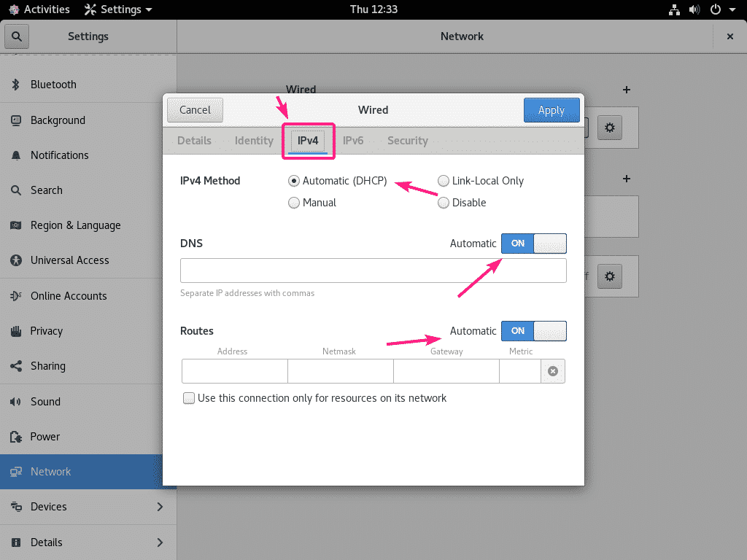
Task: Open Bluetooth settings from sidebar
Action: [x=88, y=85]
